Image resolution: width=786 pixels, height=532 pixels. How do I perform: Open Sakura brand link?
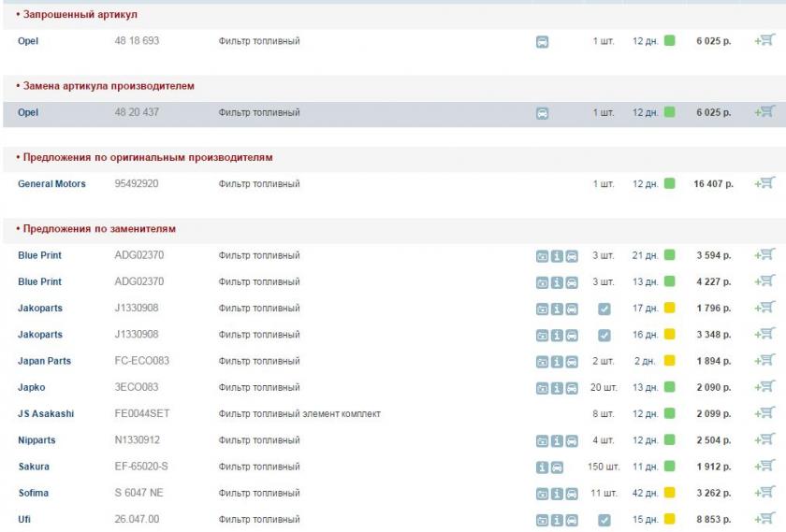tap(34, 467)
